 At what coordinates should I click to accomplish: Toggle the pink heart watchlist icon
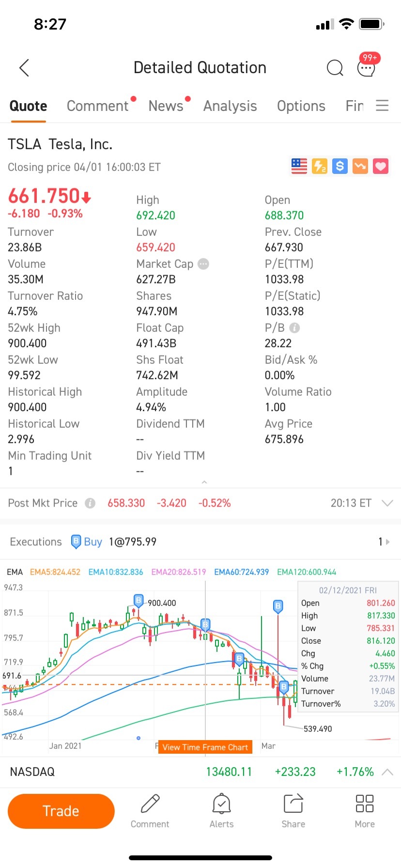[381, 166]
